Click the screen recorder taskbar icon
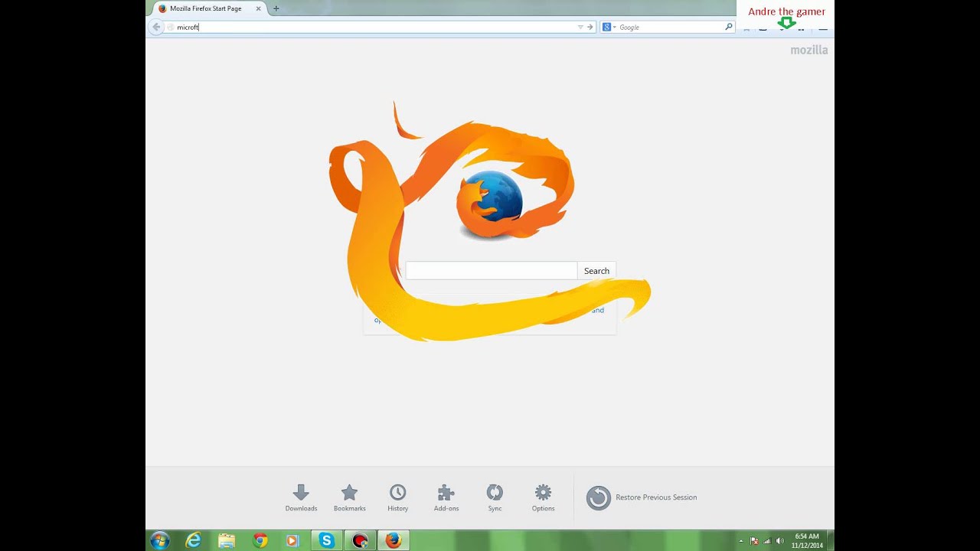980x551 pixels. click(x=360, y=540)
